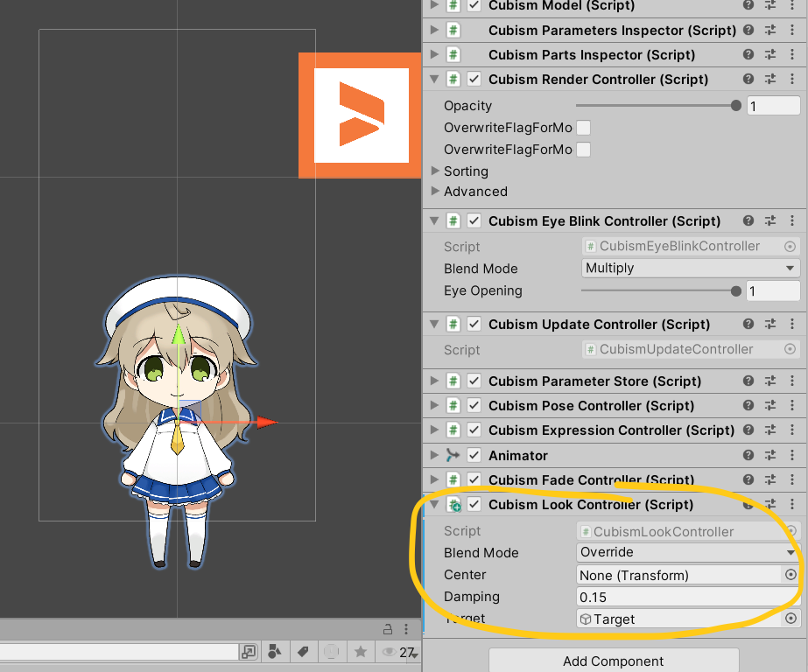Image resolution: width=808 pixels, height=672 pixels.
Task: Open presets for Cubism Parts Inspector
Action: tap(770, 54)
